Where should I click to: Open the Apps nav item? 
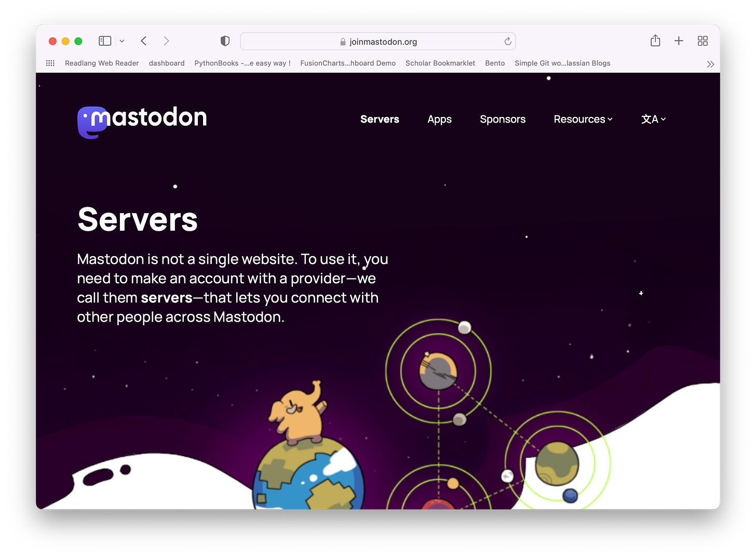tap(439, 120)
